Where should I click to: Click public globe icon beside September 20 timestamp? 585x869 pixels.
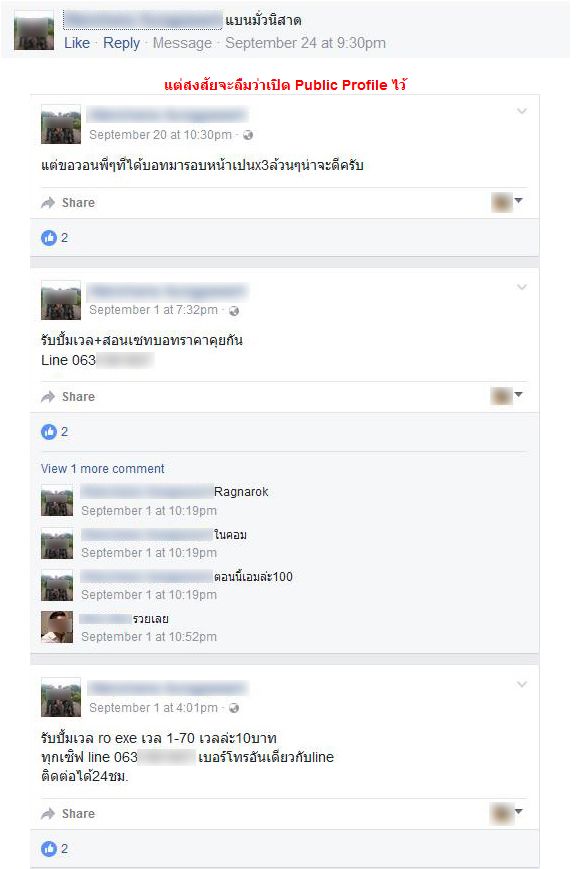pyautogui.click(x=248, y=135)
